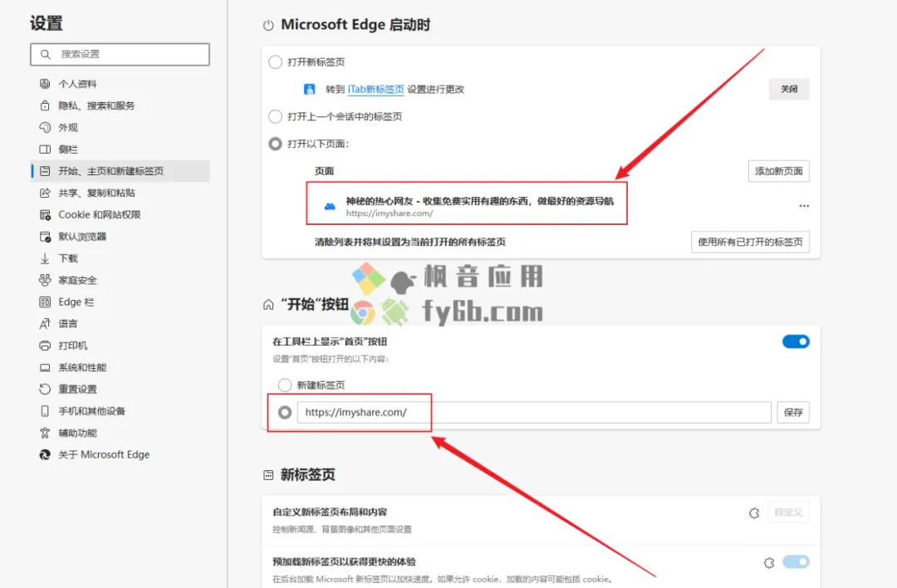
Task: Click the 保存 button next to URL field
Action: click(x=793, y=413)
